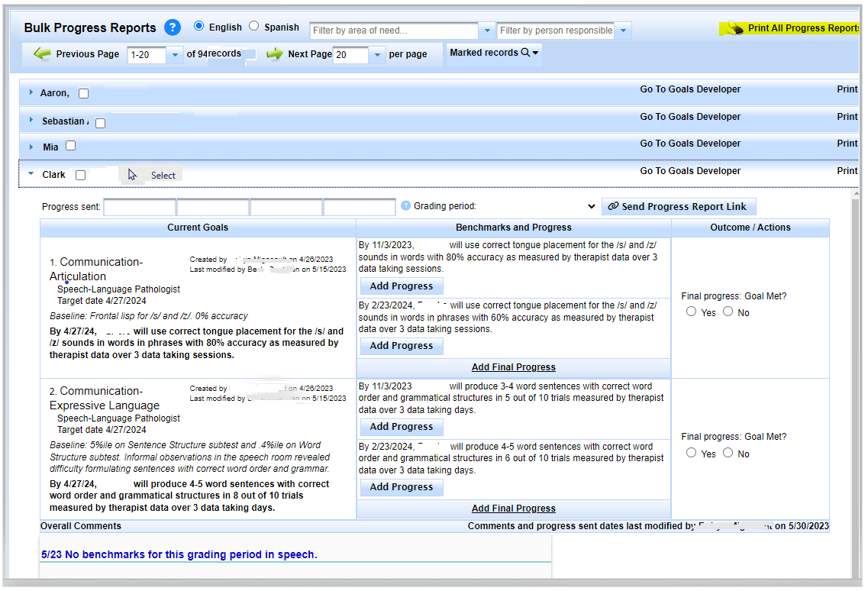The image size is (868, 591).
Task: Click the link icon on Send Progress Report
Action: click(x=613, y=206)
